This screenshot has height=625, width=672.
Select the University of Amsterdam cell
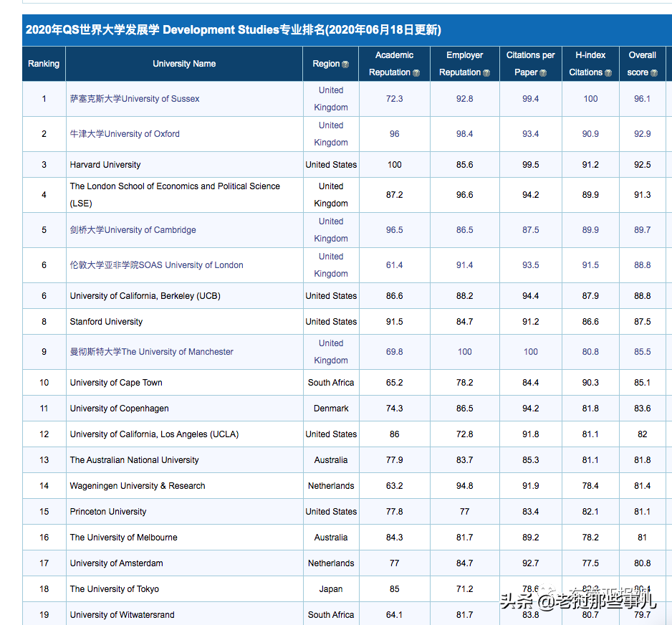point(184,563)
